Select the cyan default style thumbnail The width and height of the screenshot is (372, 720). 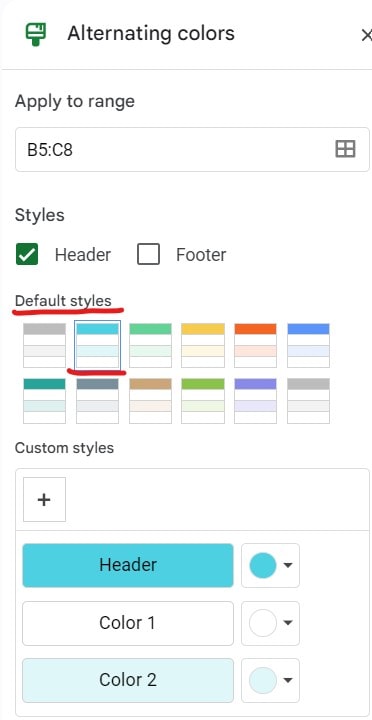point(97,345)
